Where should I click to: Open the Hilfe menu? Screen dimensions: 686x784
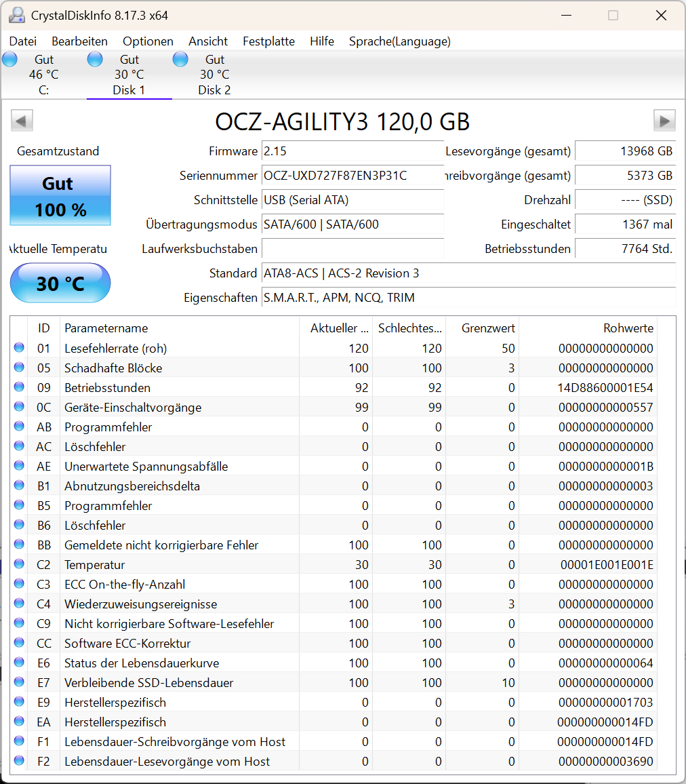coord(322,41)
